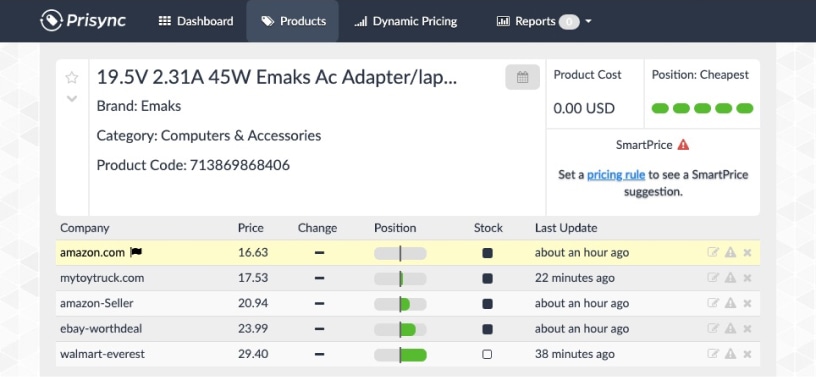The width and height of the screenshot is (816, 377).
Task: Click the Prisync logo
Action: pyautogui.click(x=83, y=21)
